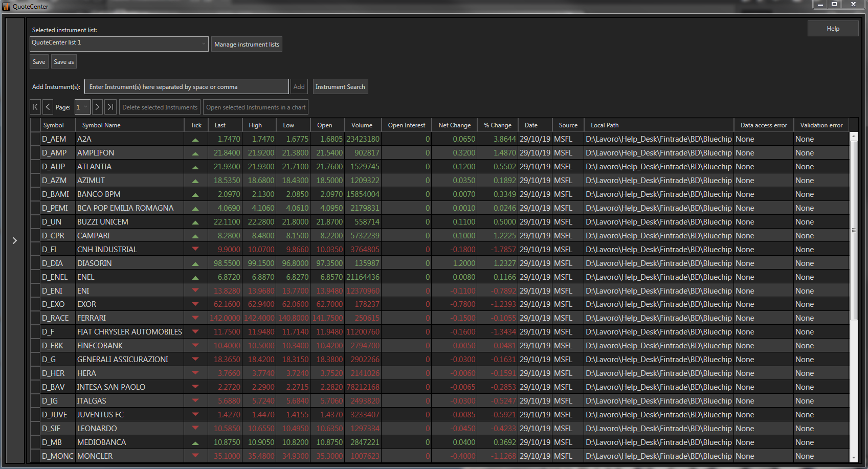Click the up tick icon for AZIMUT

coord(195,181)
